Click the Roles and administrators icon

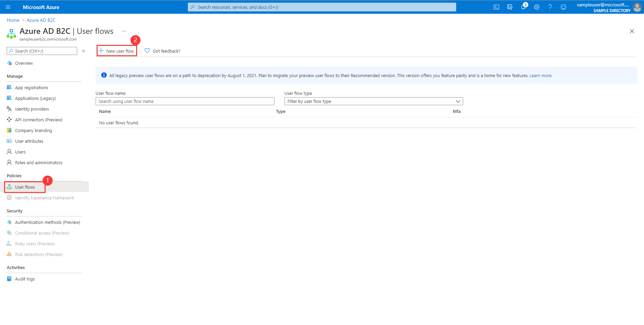click(9, 162)
